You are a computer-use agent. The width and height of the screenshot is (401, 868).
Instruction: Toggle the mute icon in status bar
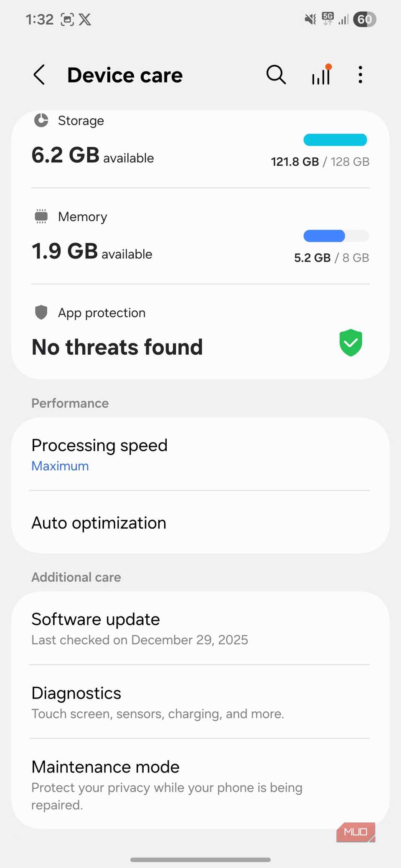coord(309,19)
